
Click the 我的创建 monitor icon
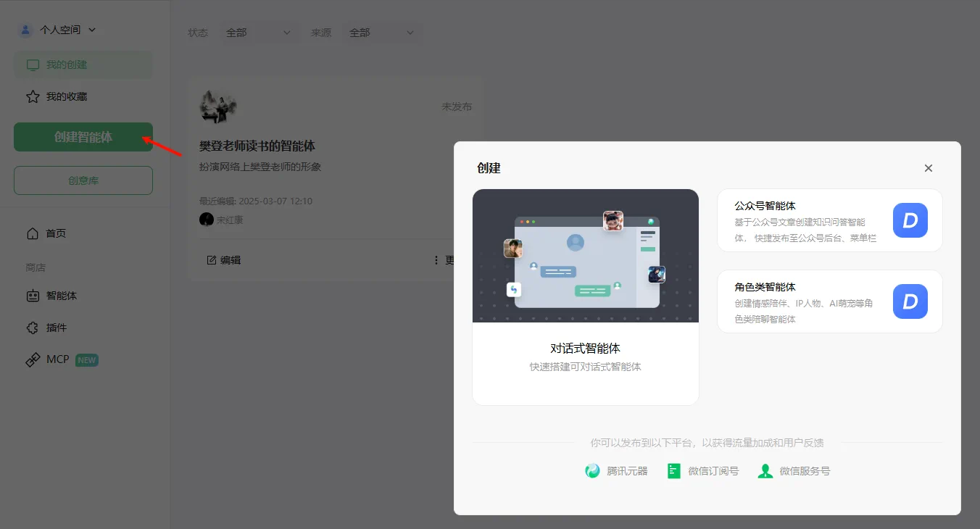tap(33, 65)
